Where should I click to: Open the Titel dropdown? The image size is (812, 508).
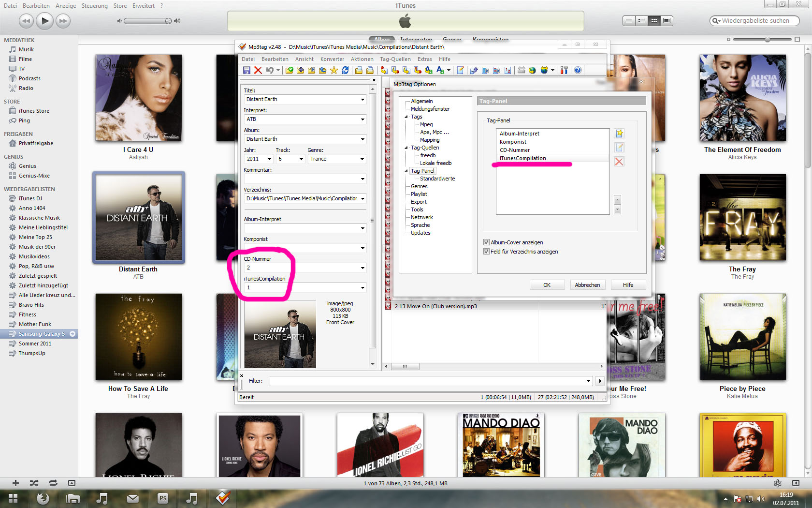click(x=362, y=99)
